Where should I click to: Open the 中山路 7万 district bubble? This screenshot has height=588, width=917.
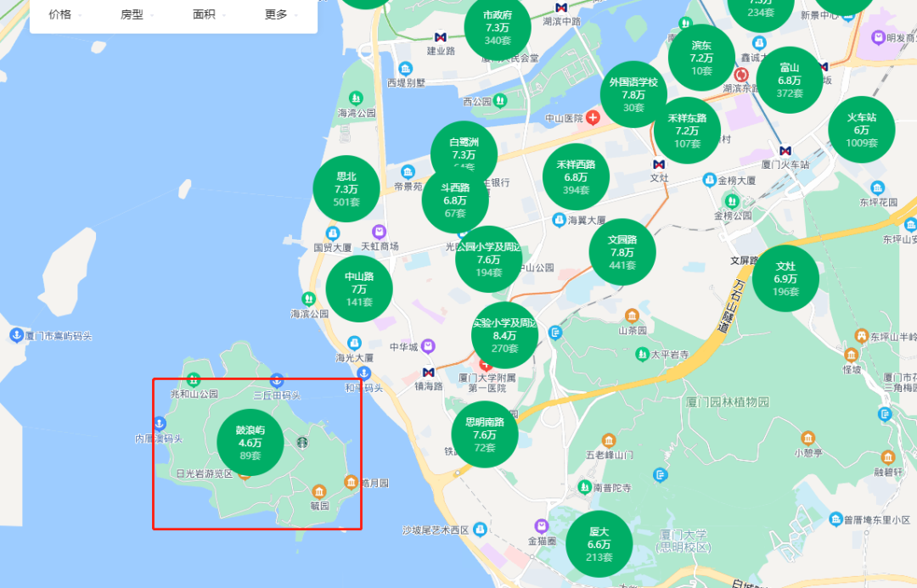(359, 288)
